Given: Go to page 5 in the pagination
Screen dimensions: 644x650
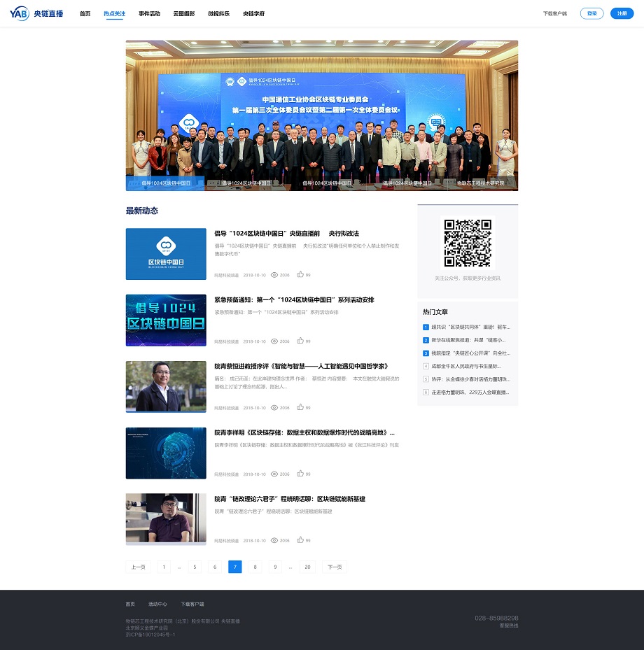Looking at the screenshot, I should pyautogui.click(x=195, y=567).
